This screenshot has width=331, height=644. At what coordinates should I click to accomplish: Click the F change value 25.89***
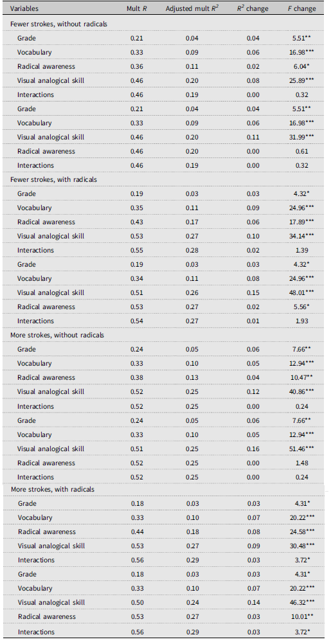click(x=302, y=80)
